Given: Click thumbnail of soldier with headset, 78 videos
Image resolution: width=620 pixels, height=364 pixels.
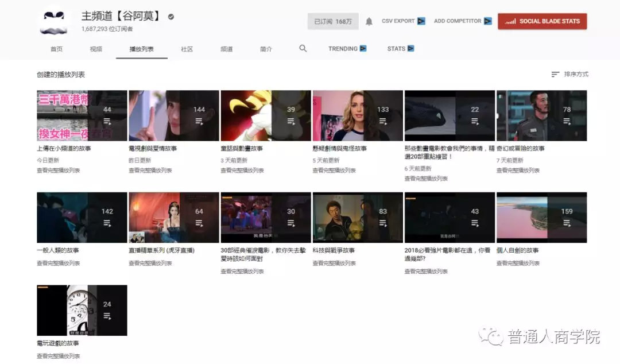Looking at the screenshot, I should tap(541, 115).
